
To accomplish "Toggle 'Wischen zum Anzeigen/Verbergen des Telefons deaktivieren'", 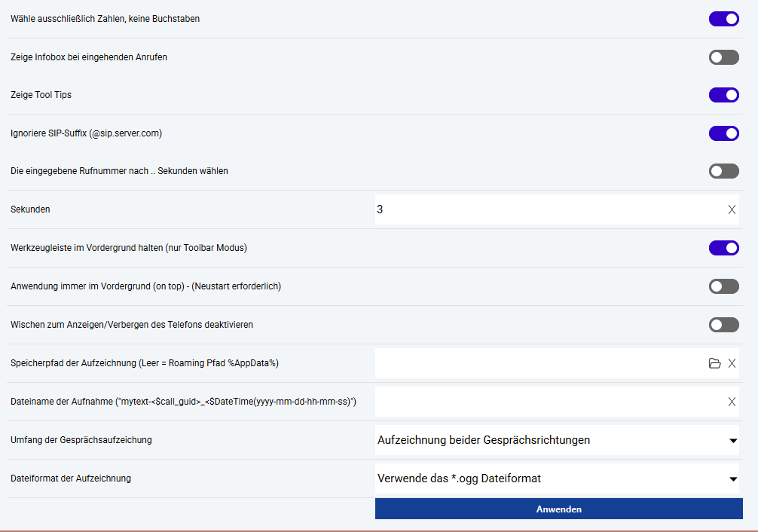I will (723, 325).
